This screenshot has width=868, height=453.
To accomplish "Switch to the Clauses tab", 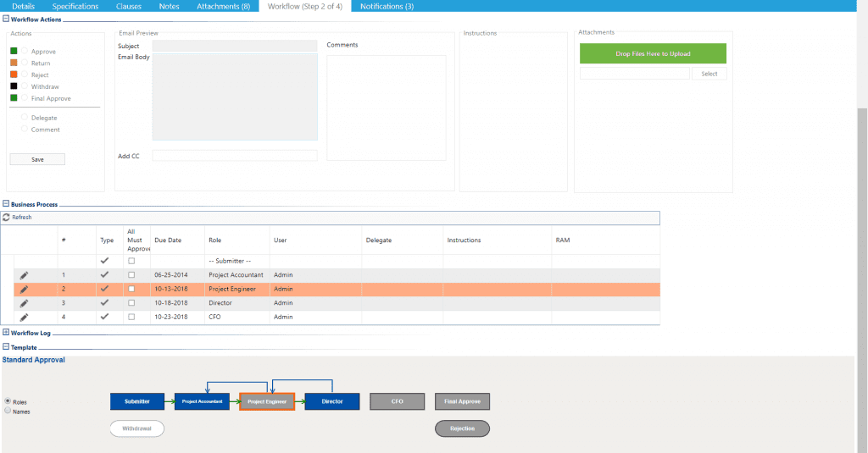I will coord(129,6).
